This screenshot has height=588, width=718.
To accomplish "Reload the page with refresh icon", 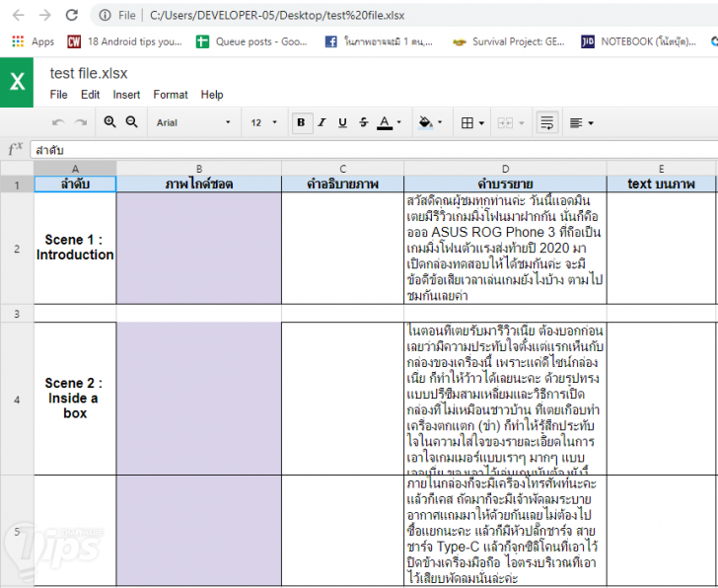I will (72, 15).
